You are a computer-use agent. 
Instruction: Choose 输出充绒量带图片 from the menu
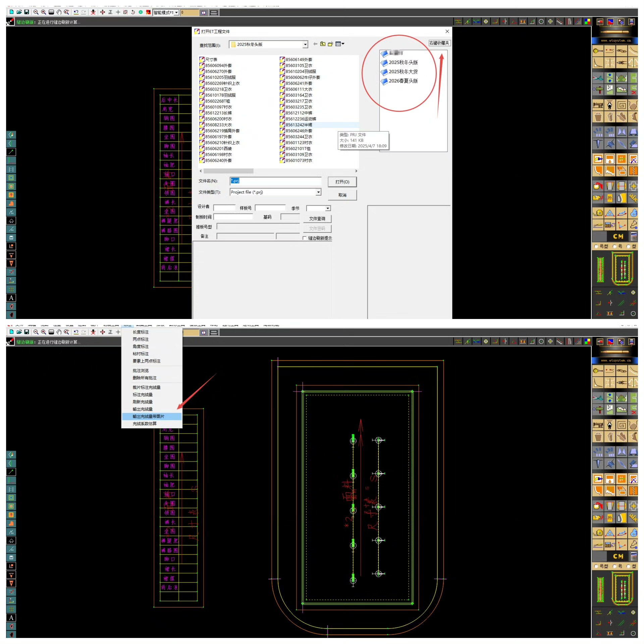(x=149, y=416)
